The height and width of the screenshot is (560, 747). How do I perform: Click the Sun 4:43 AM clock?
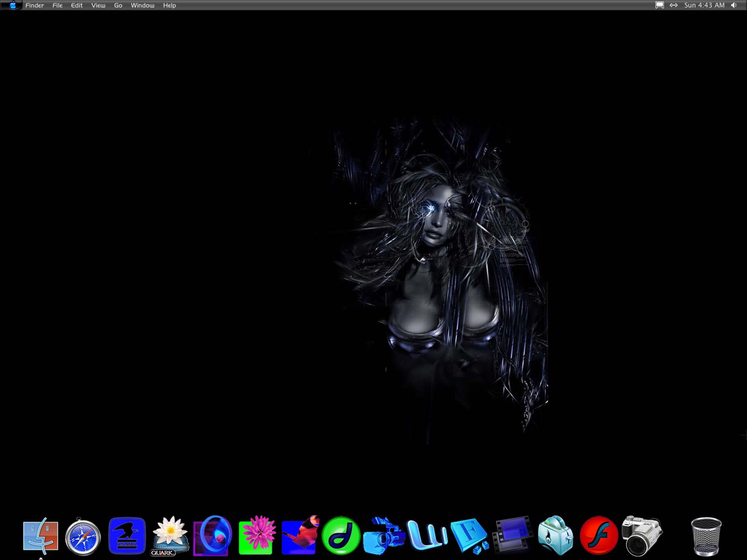704,5
